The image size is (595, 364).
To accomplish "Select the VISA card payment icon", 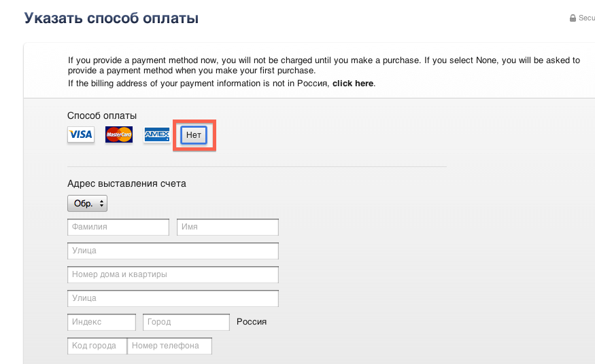I will click(x=81, y=134).
